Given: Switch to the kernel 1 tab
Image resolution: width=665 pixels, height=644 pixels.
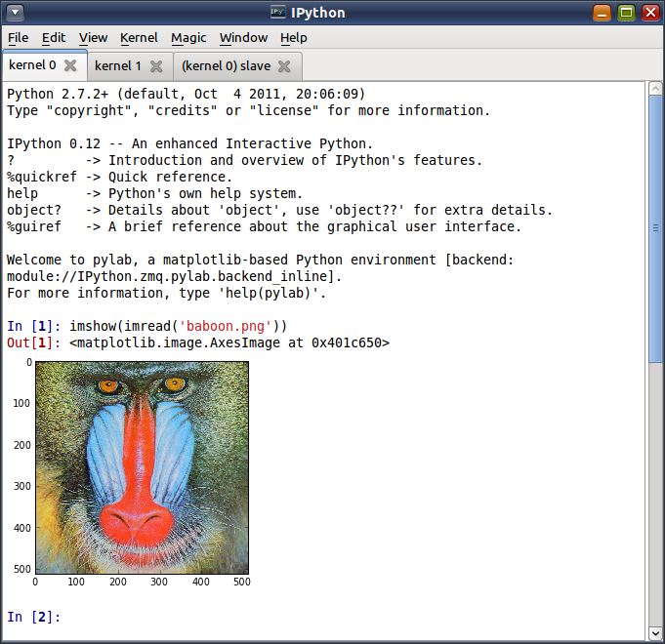Looking at the screenshot, I should pos(117,66).
